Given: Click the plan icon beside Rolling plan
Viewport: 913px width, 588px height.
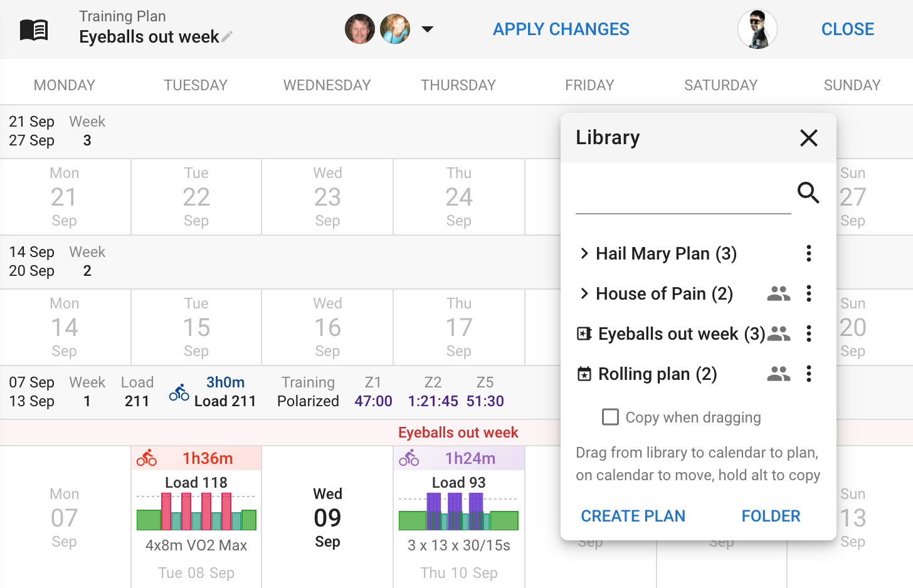Looking at the screenshot, I should pyautogui.click(x=584, y=374).
